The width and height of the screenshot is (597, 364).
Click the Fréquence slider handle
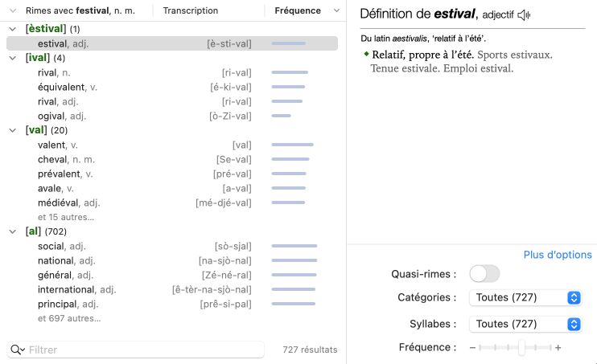521,348
